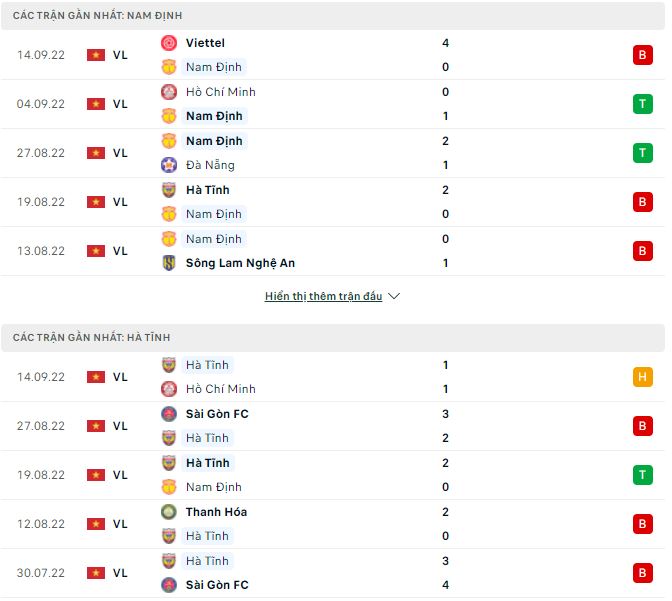Screen dimensions: 672x601
Task: Expand the more matches chevron arrow
Action: pyautogui.click(x=394, y=297)
